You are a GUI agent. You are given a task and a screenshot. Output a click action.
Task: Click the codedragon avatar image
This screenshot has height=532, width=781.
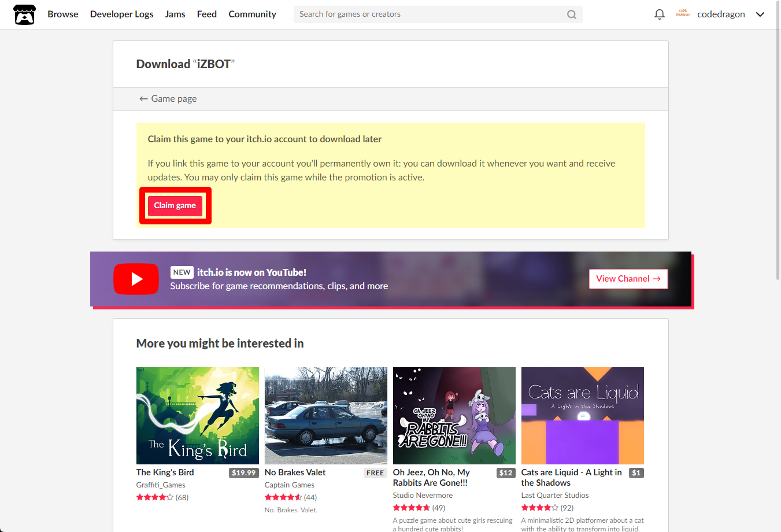pos(683,14)
